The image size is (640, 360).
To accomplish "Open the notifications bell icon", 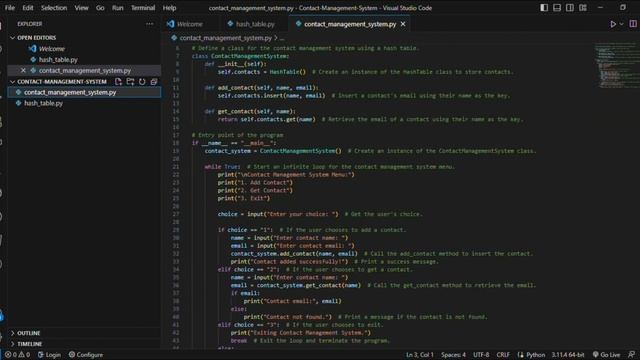I will pyautogui.click(x=631, y=355).
